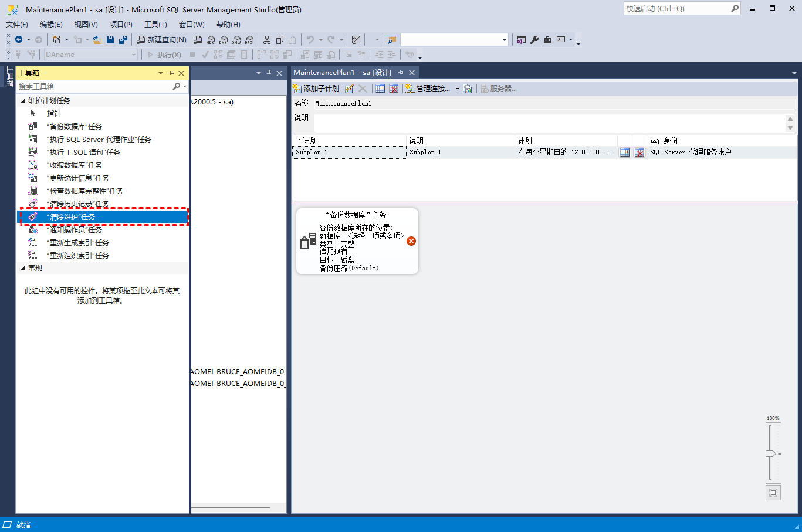This screenshot has height=532, width=802.
Task: Switch to MaintenancePlan1 - sa [设计] tab
Action: point(342,73)
